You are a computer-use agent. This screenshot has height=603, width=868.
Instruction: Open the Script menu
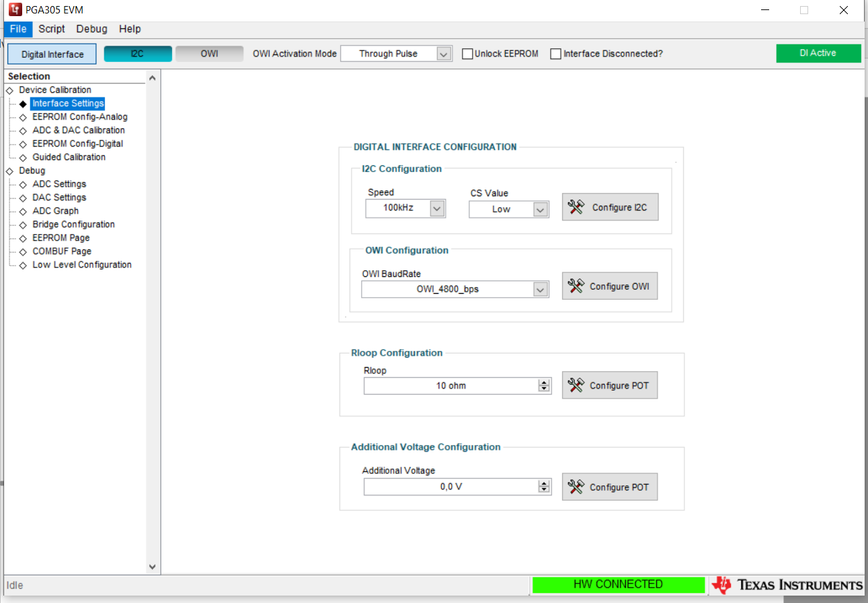tap(52, 29)
